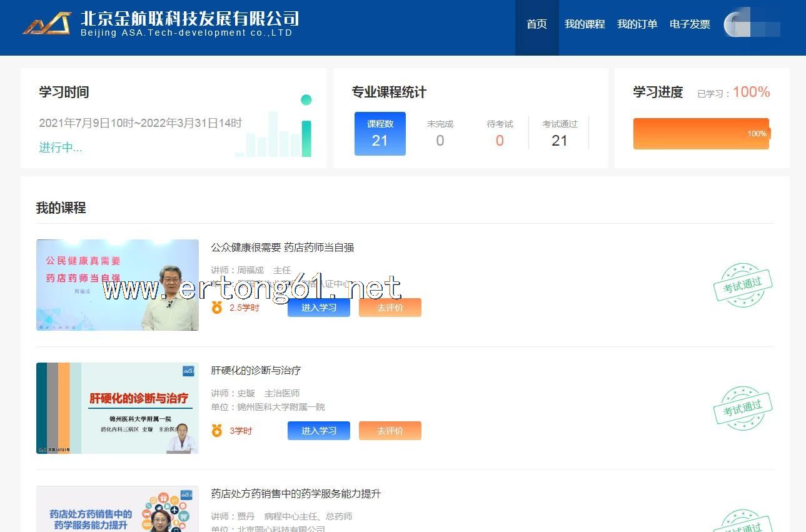Go to 我的课程 in top navigation
Viewport: 806px width, 532px height.
tap(585, 24)
